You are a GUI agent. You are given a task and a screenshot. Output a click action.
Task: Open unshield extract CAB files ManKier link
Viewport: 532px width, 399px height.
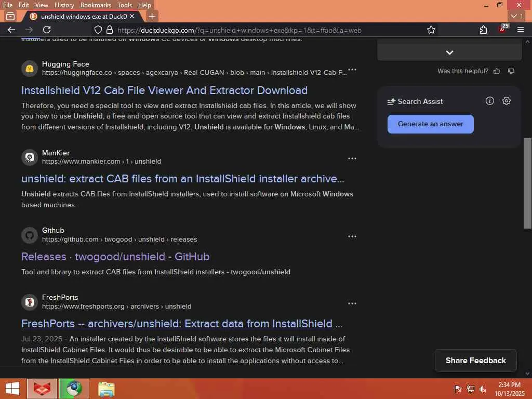pos(182,179)
